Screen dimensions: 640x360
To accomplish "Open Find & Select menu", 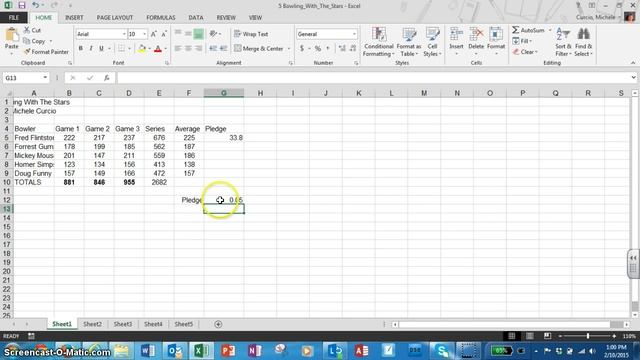I will tap(583, 42).
